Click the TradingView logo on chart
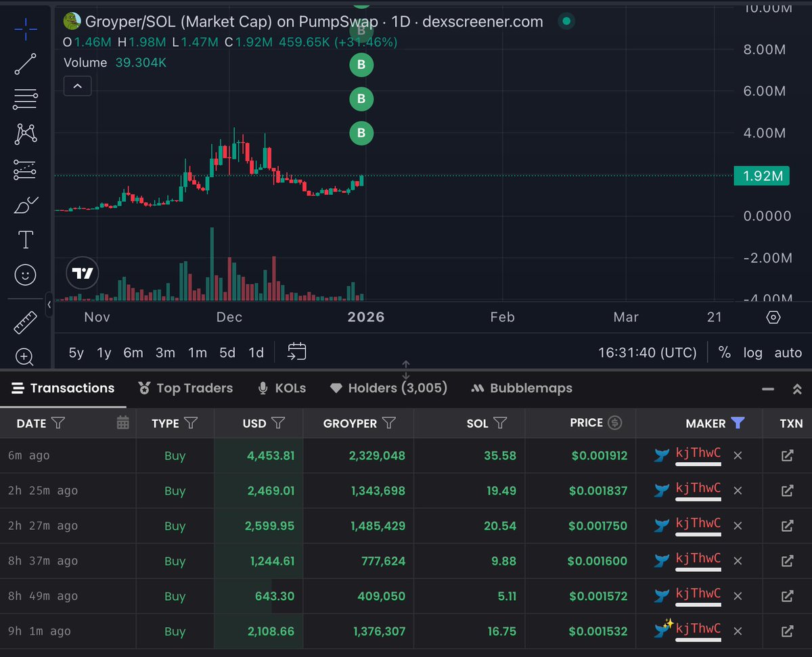Screen dimensions: 812x657 click(x=83, y=273)
